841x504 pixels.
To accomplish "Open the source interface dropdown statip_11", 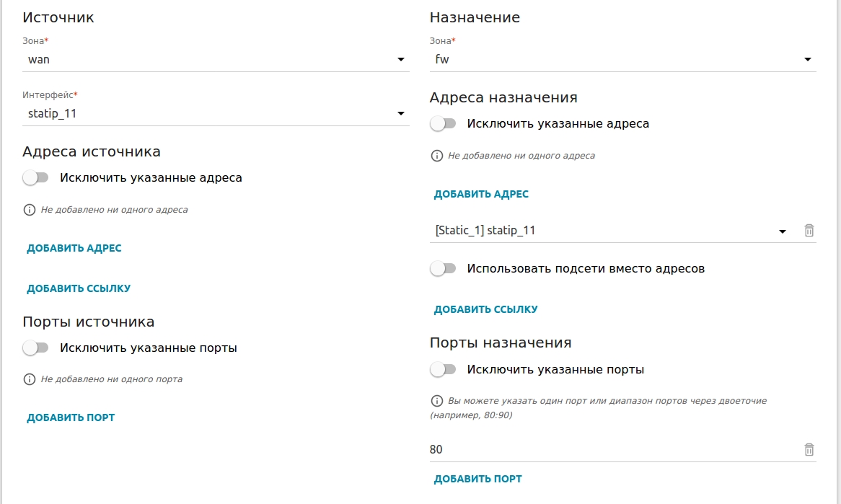I will point(215,113).
